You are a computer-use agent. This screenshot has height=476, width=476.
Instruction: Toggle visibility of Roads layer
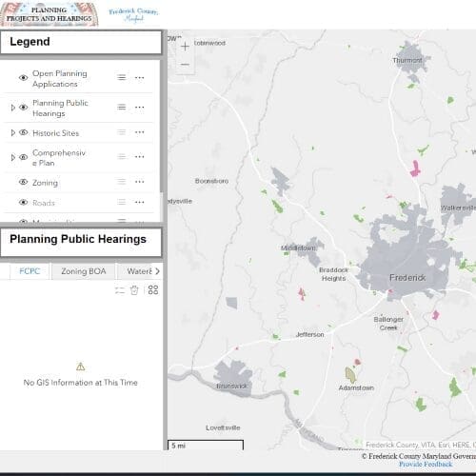pyautogui.click(x=23, y=202)
